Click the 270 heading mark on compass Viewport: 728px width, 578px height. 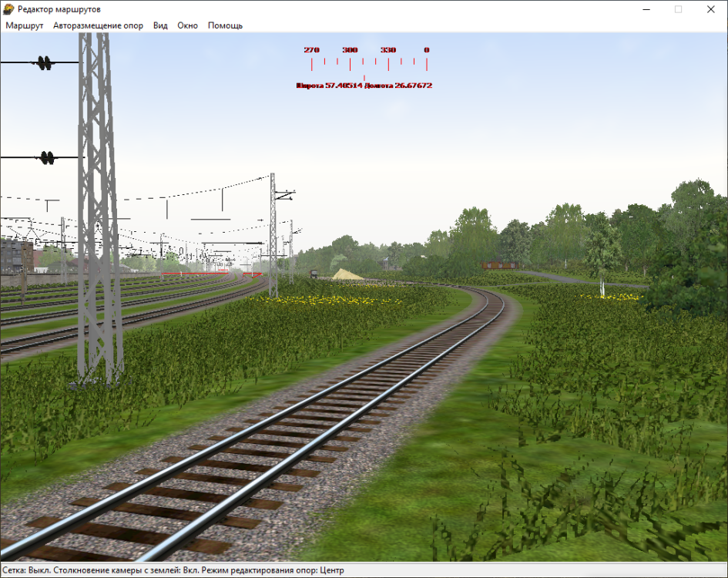pos(311,50)
